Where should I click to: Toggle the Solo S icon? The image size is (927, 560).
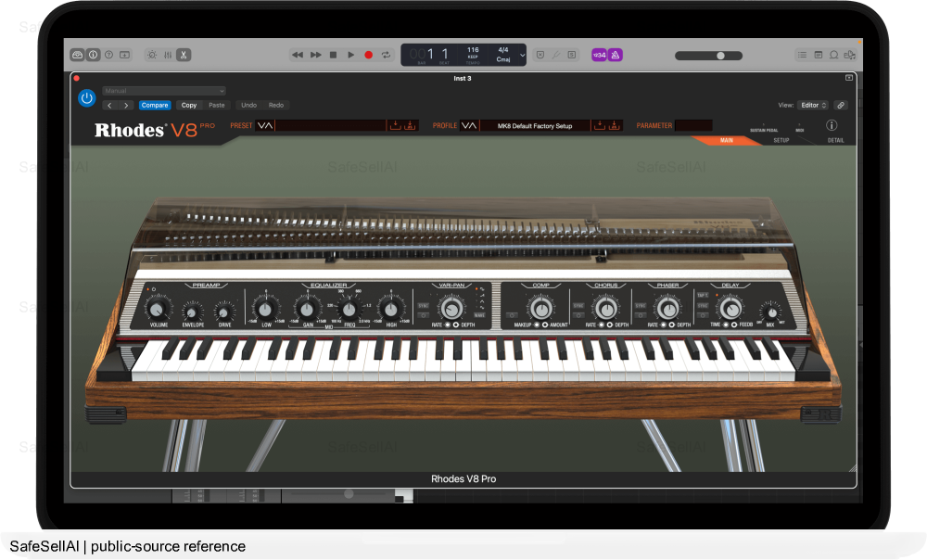pyautogui.click(x=572, y=55)
